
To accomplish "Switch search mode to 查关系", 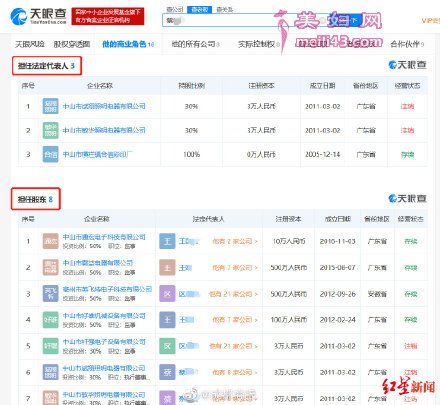I will tap(225, 9).
